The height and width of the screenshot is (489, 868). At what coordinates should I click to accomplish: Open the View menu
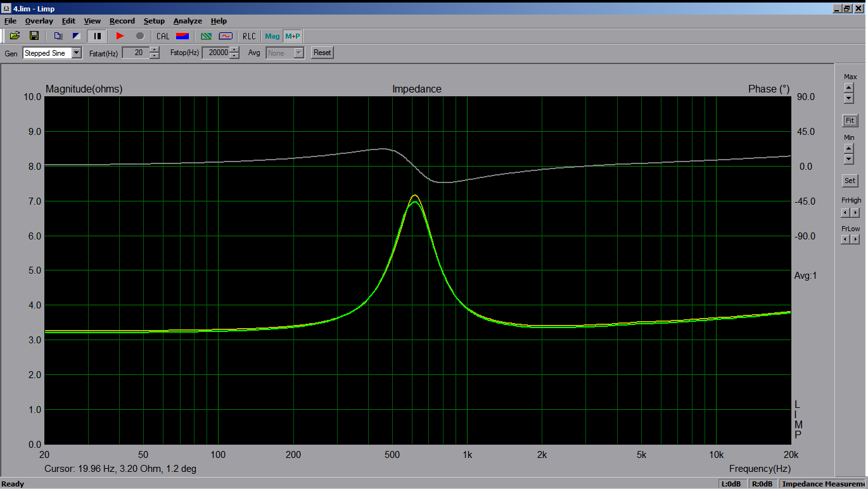[93, 21]
